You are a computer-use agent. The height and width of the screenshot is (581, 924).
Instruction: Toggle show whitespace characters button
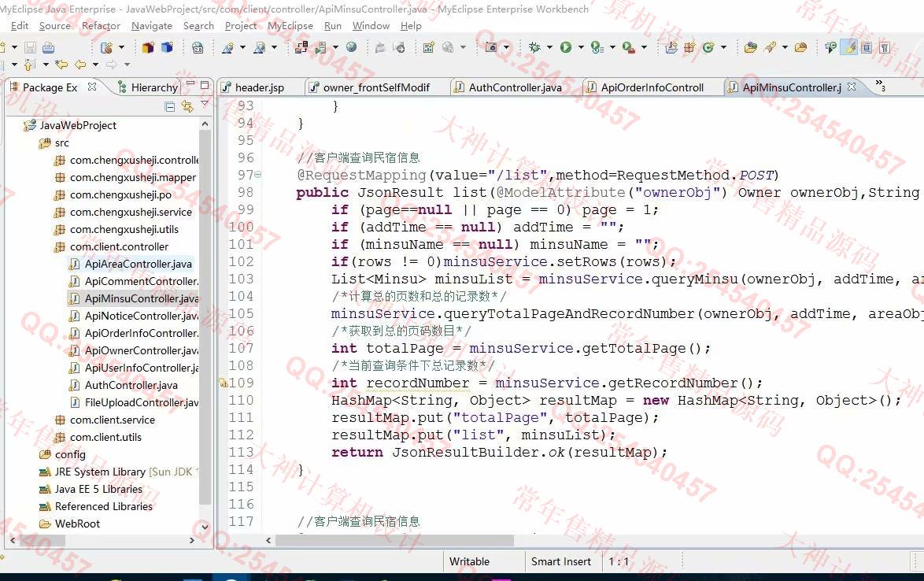click(x=885, y=48)
